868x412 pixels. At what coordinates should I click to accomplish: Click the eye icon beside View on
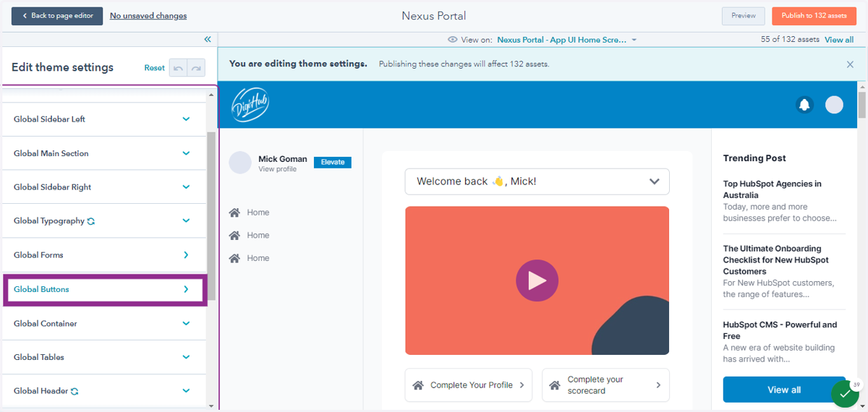click(x=453, y=40)
